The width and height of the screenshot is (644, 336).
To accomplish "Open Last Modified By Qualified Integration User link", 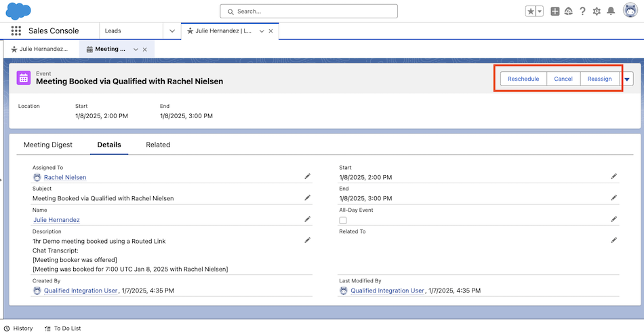I will pos(387,291).
